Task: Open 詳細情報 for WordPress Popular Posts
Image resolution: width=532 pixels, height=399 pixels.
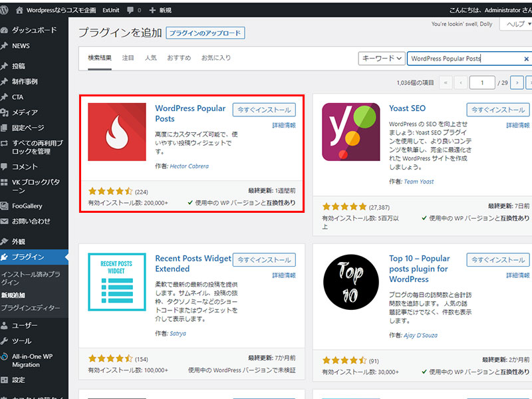Action: click(284, 125)
